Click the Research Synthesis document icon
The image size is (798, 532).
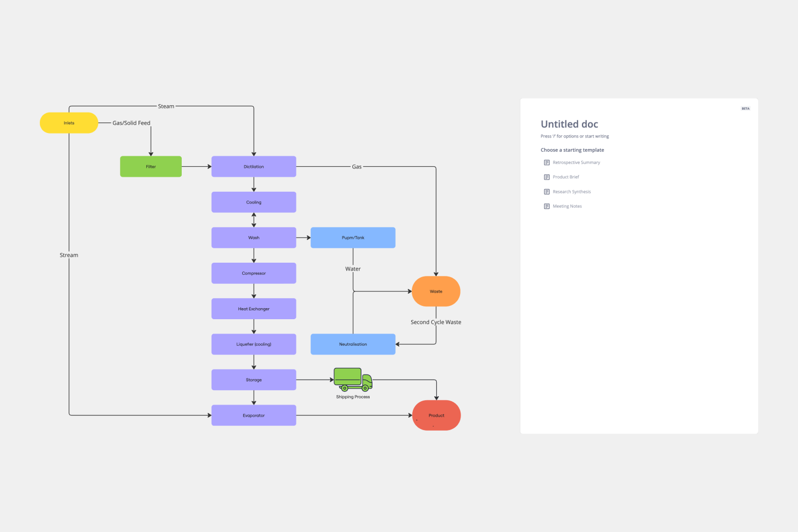pos(547,192)
